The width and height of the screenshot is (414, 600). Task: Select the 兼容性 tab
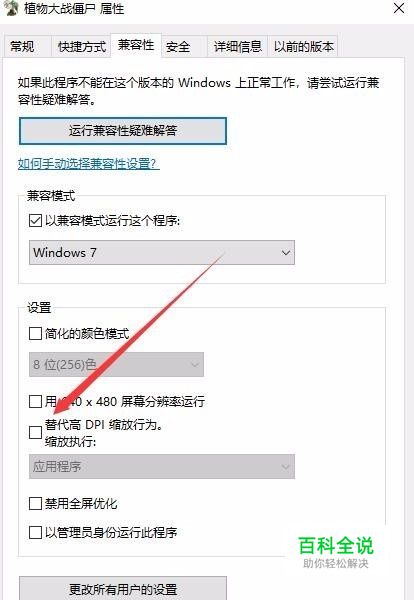136,45
